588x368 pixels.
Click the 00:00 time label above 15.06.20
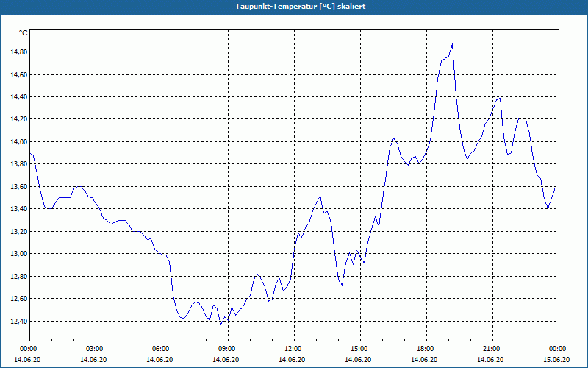coord(556,349)
